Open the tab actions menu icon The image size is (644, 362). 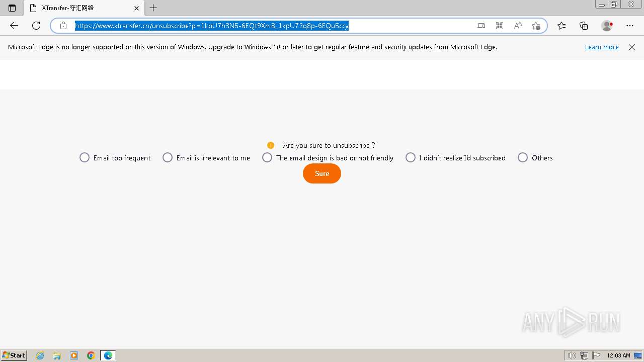tap(12, 8)
